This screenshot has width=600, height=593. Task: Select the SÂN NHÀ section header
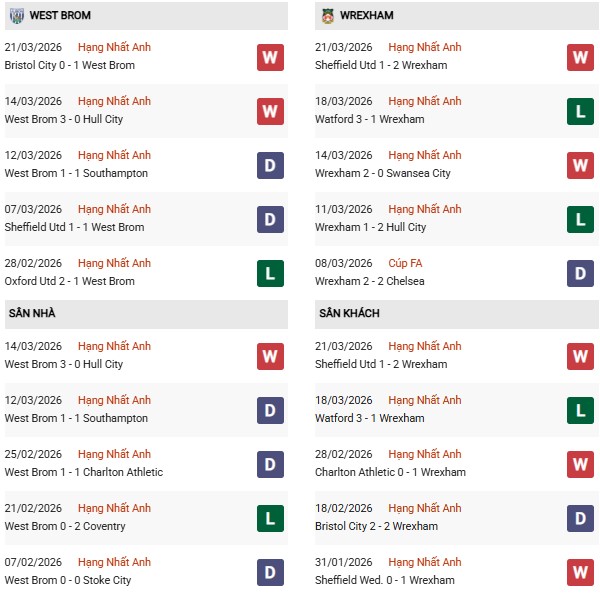32,314
